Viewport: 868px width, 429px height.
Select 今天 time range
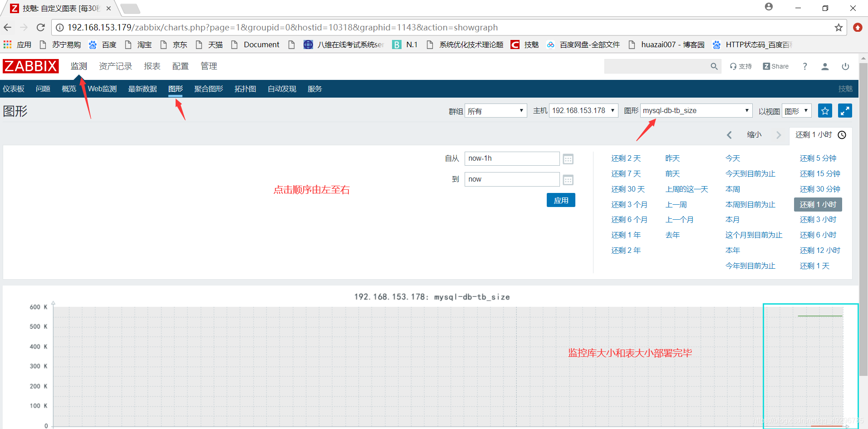733,158
